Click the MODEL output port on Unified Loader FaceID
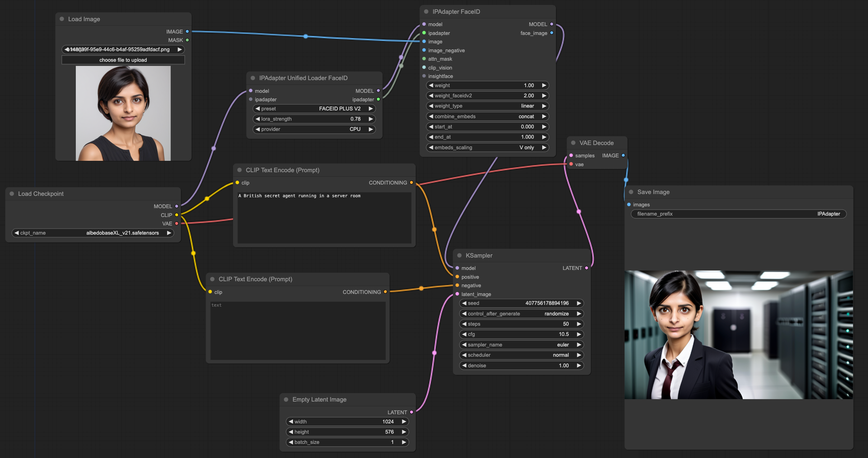 pyautogui.click(x=378, y=91)
